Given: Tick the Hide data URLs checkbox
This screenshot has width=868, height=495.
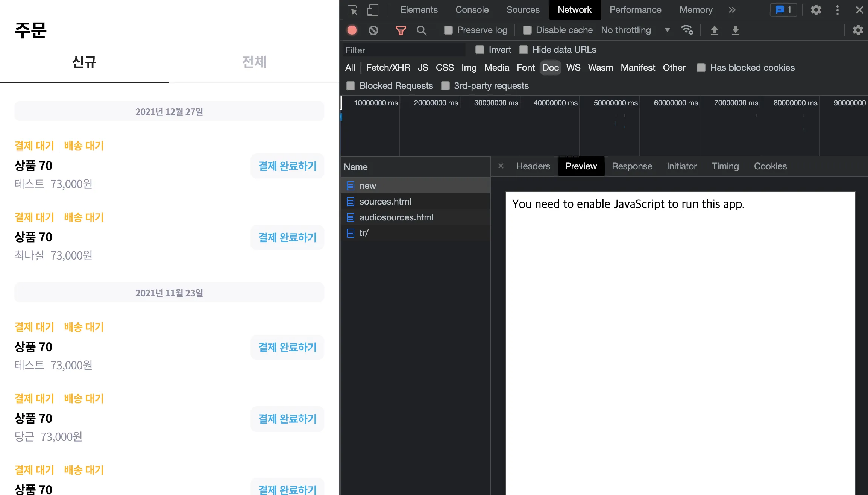Looking at the screenshot, I should click(524, 50).
